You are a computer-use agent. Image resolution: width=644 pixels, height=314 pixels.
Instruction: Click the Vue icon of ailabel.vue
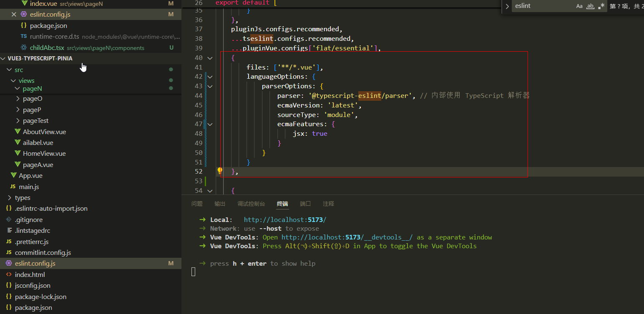tap(18, 142)
